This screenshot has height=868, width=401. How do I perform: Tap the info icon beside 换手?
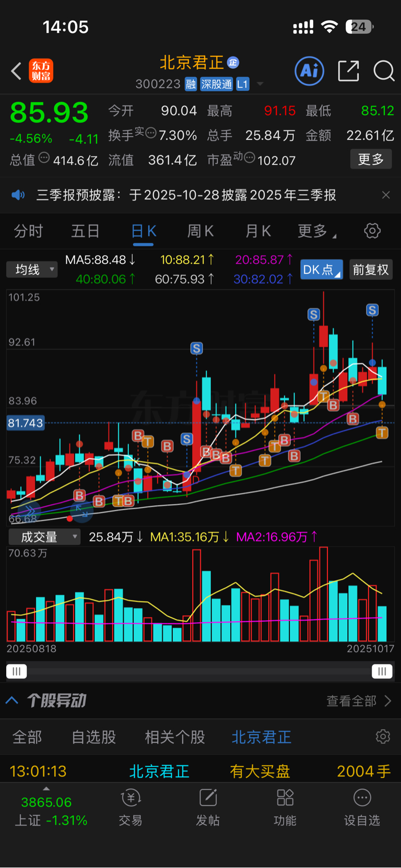[x=151, y=133]
